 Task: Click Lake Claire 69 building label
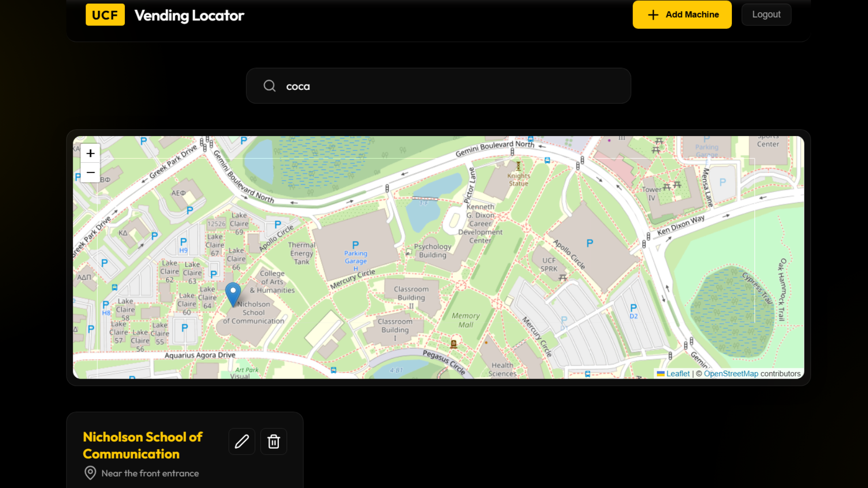click(x=239, y=224)
